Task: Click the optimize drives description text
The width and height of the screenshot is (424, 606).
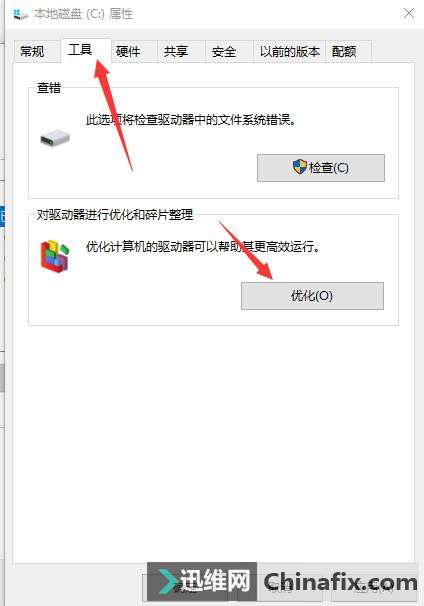Action: 203,246
